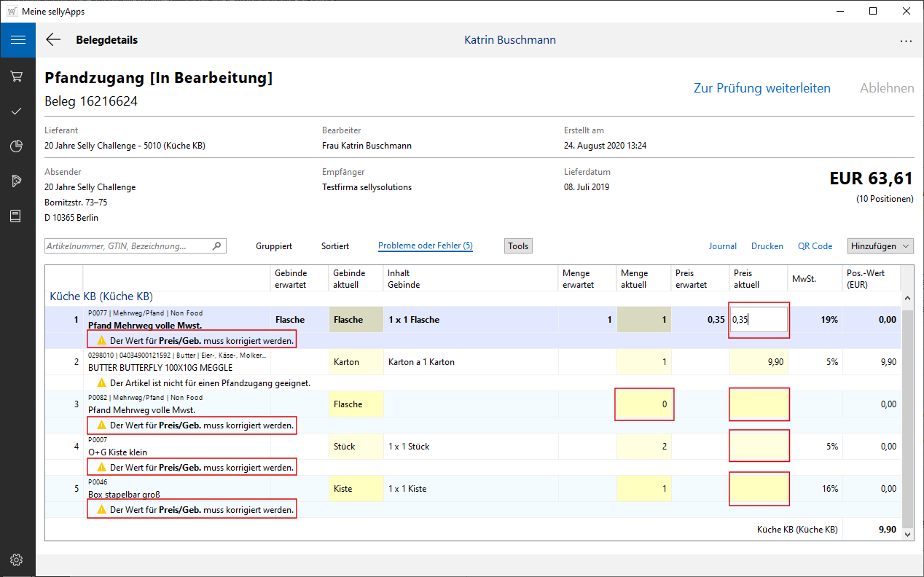
Task: Open the Journal link
Action: pos(722,246)
